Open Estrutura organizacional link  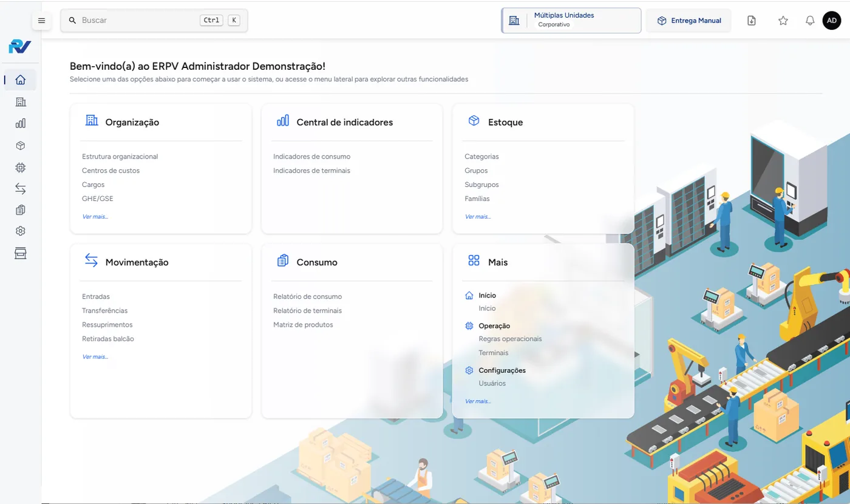120,157
